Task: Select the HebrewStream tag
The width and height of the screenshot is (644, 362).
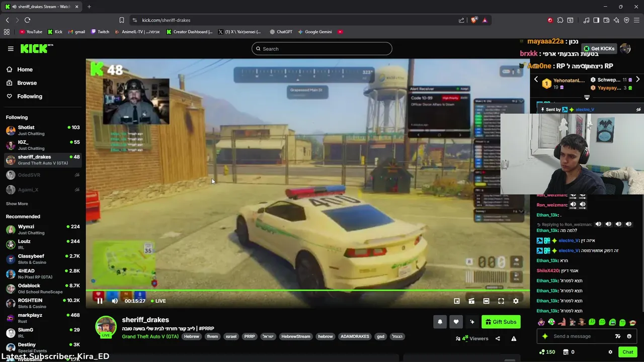Action: (296, 336)
